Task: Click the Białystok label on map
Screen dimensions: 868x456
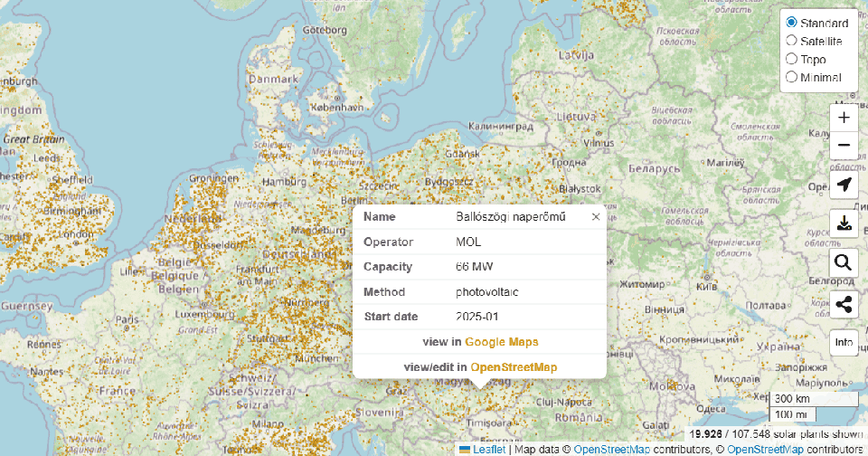Action: point(580,188)
